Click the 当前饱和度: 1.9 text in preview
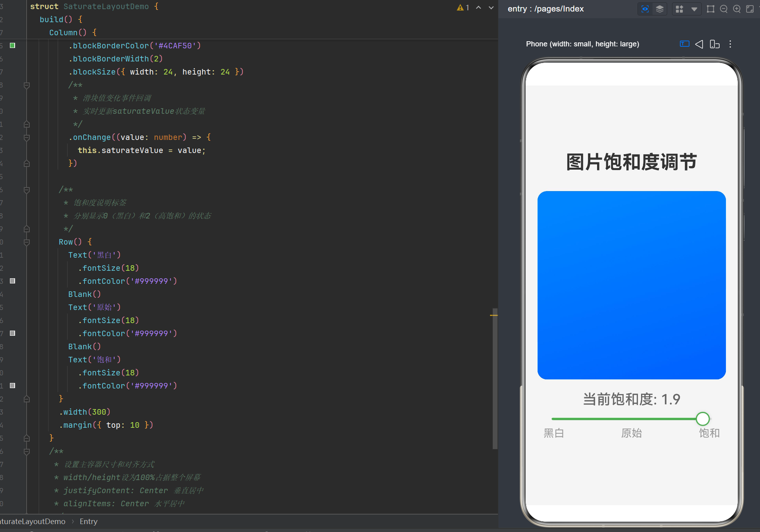Viewport: 760px width, 532px height. pyautogui.click(x=632, y=399)
